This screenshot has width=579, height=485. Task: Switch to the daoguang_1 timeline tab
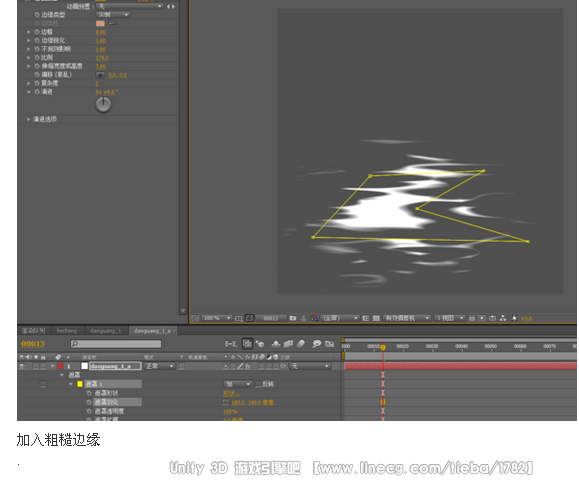[x=105, y=331]
